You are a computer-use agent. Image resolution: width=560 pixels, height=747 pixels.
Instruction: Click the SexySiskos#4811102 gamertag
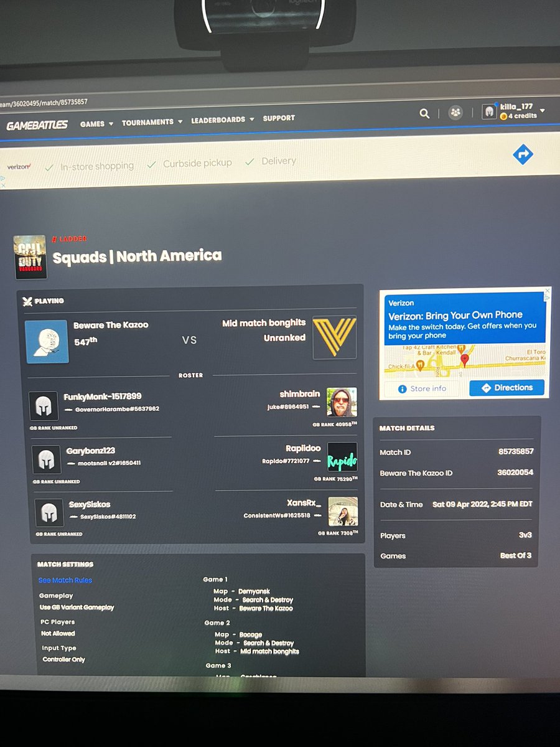tap(108, 517)
